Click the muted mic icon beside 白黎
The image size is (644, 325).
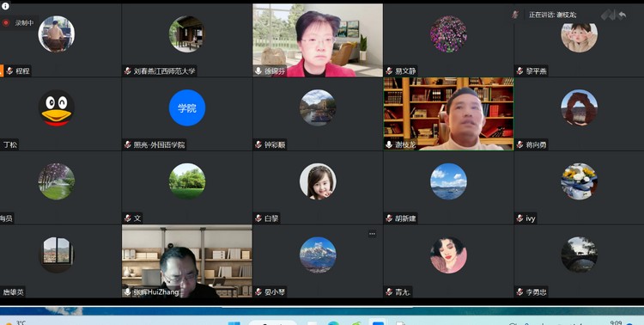[x=258, y=218]
